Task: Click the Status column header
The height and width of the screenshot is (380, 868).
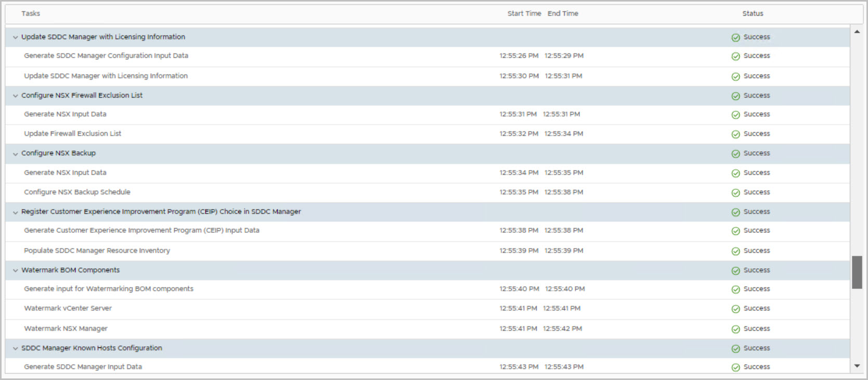Action: (x=752, y=14)
